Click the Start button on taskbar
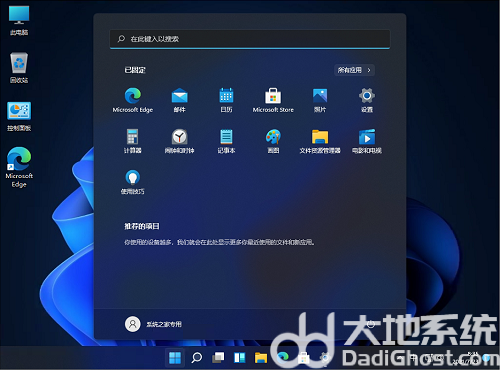Viewport: 500px width, 370px height. coord(175,358)
